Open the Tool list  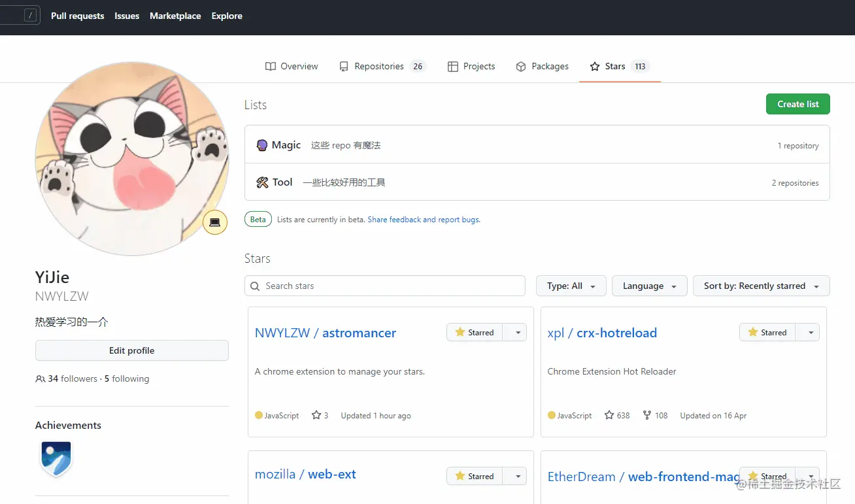pyautogui.click(x=282, y=182)
